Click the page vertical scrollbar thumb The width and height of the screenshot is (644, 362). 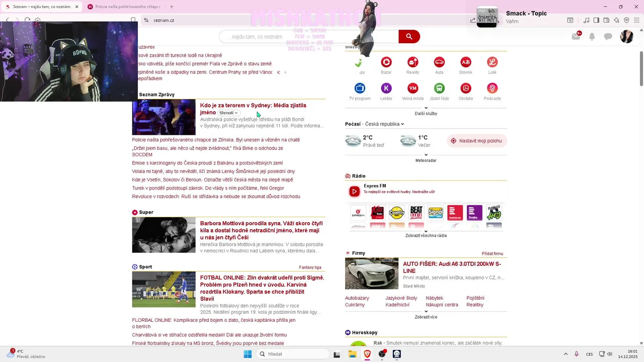[x=641, y=68]
